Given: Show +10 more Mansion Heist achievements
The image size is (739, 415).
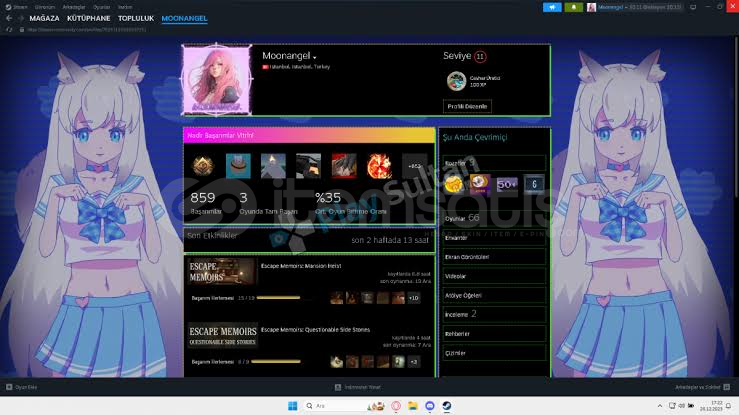Looking at the screenshot, I should click(413, 298).
